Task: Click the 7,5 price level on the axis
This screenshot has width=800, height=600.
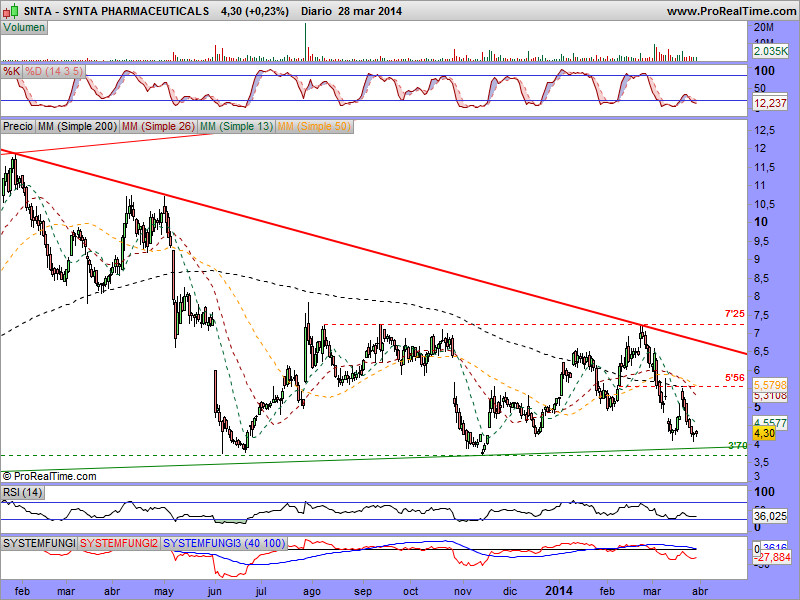Action: pos(761,315)
